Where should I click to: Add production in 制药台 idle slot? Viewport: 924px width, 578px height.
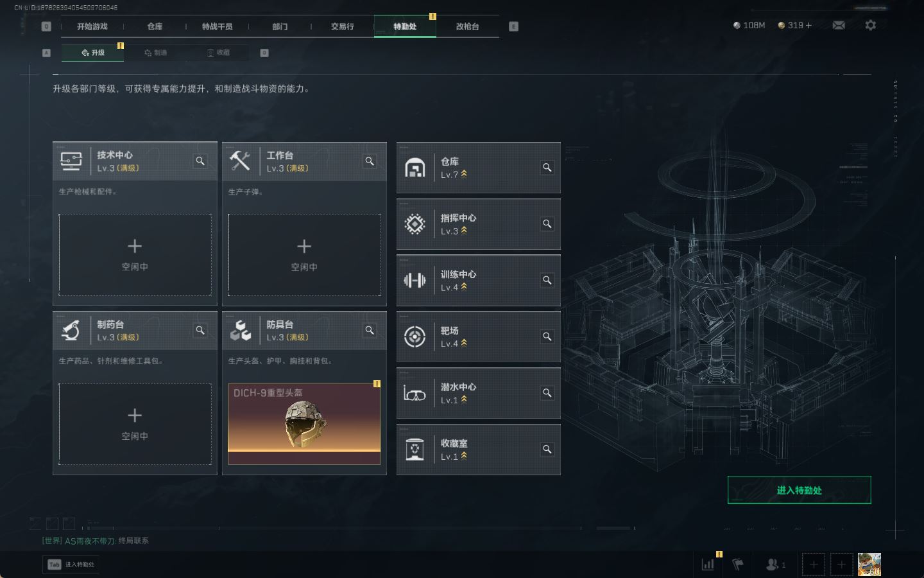(x=135, y=424)
